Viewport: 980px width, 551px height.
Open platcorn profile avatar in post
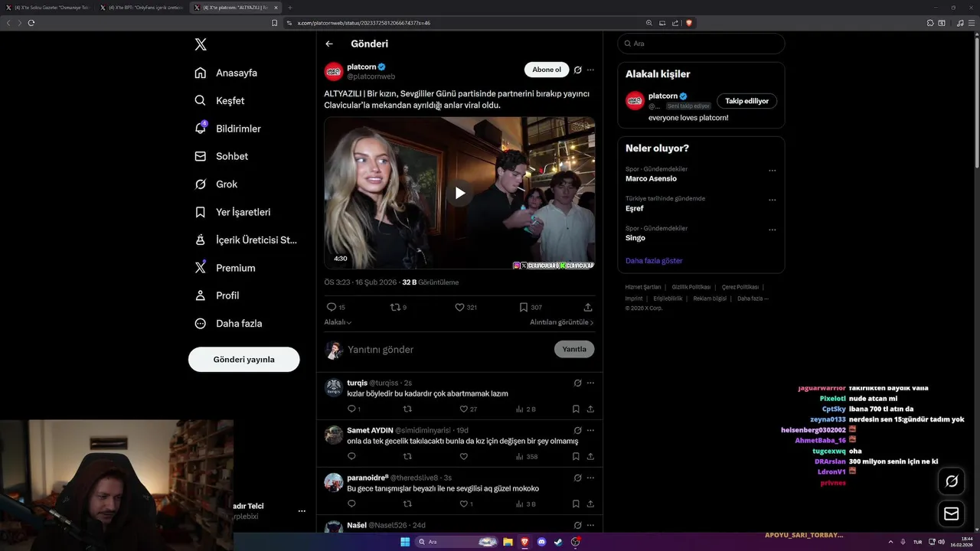click(x=334, y=72)
